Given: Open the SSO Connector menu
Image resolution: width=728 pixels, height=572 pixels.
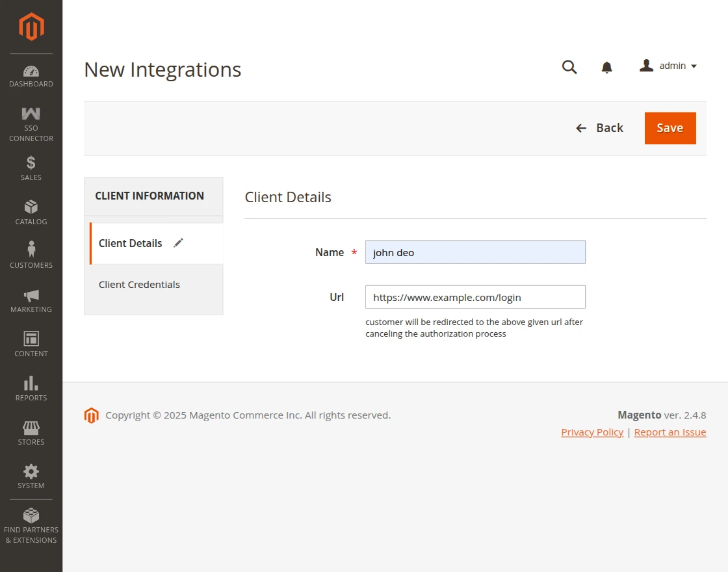Looking at the screenshot, I should pyautogui.click(x=31, y=122).
